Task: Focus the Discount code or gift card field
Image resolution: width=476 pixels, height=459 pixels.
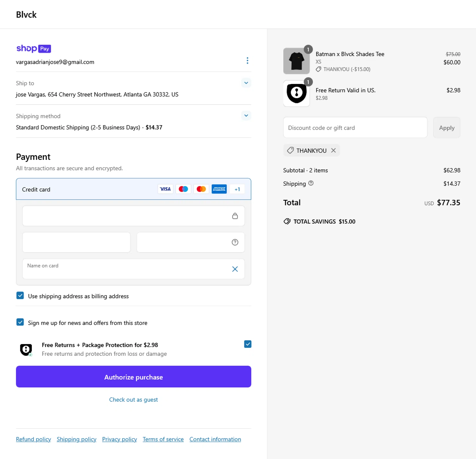Action: pyautogui.click(x=355, y=128)
